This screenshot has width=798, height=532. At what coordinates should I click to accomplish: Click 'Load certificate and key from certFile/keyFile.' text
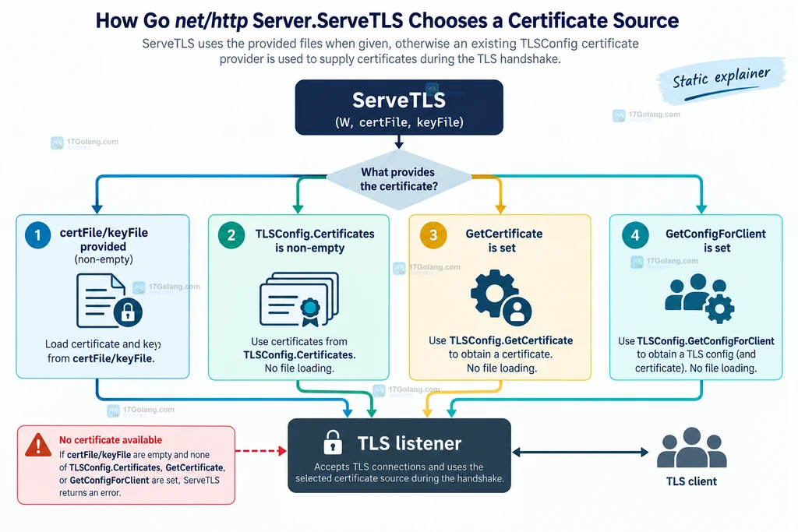point(102,351)
